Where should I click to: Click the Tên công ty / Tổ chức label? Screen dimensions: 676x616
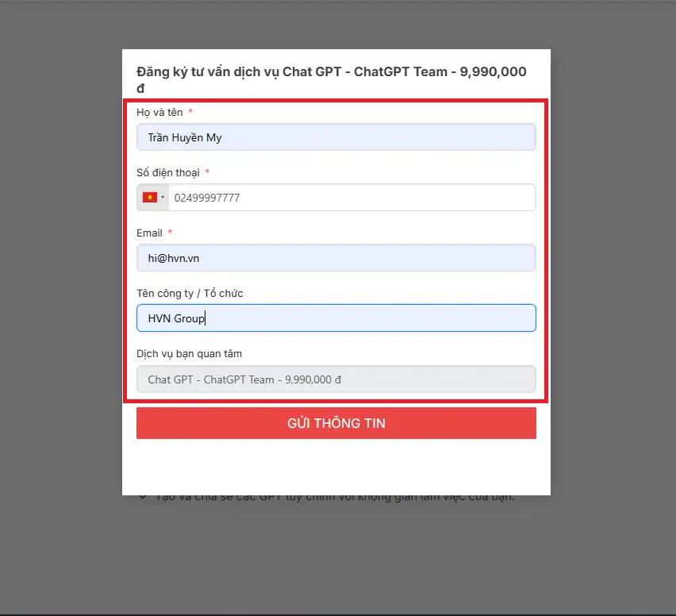[x=190, y=293]
